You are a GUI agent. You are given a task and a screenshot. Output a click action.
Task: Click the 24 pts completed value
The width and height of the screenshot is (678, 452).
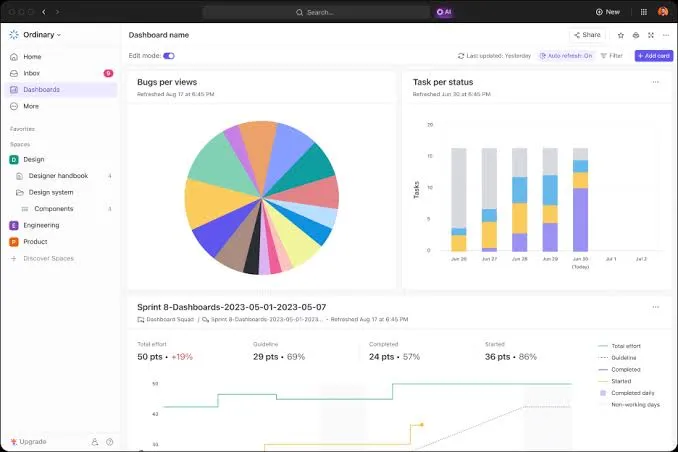[x=381, y=357]
